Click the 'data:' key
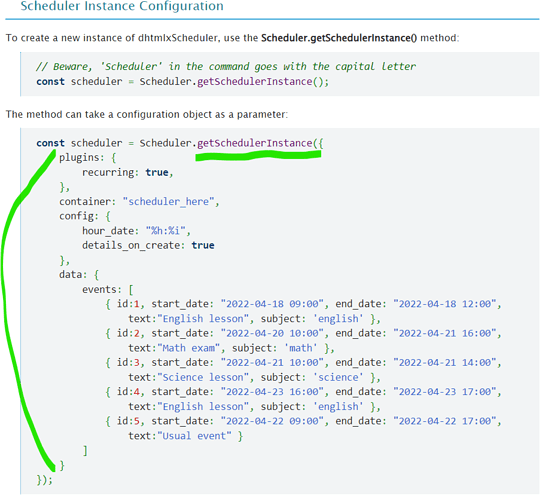This screenshot has width=558, height=499. [x=73, y=275]
